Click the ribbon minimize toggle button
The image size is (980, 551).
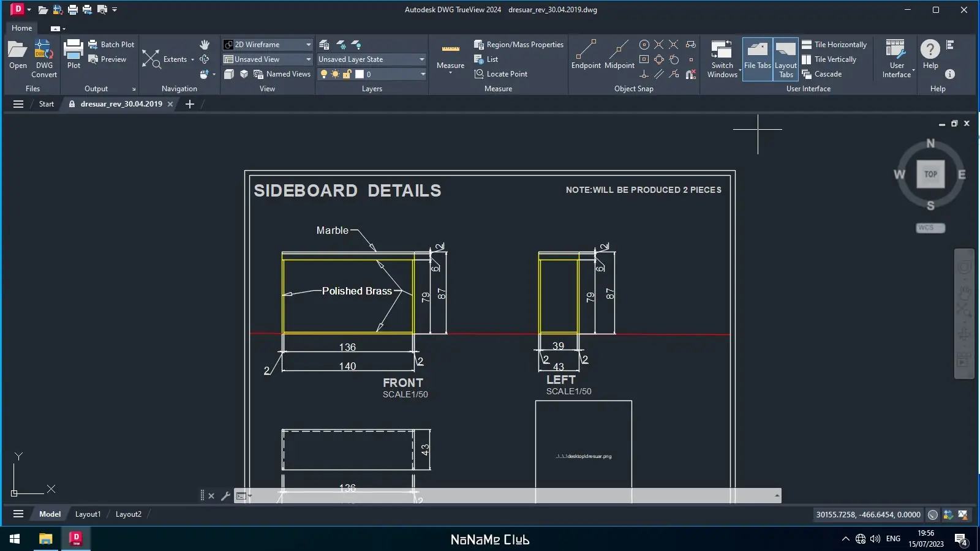pos(56,28)
